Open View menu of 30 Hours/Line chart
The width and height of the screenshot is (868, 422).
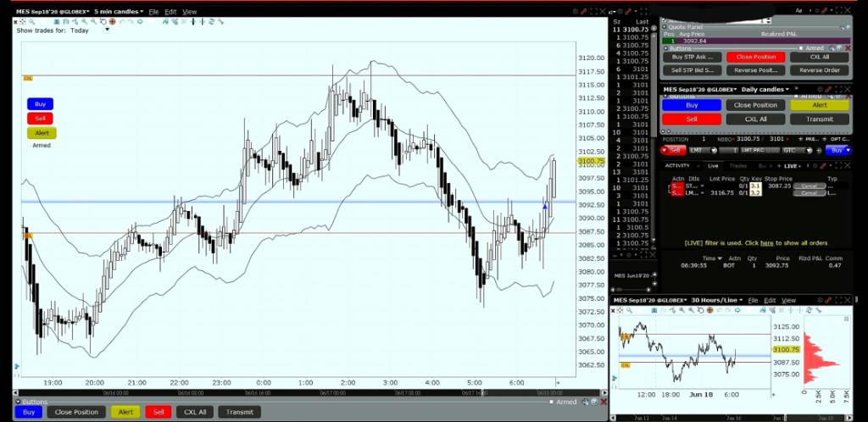(x=789, y=300)
